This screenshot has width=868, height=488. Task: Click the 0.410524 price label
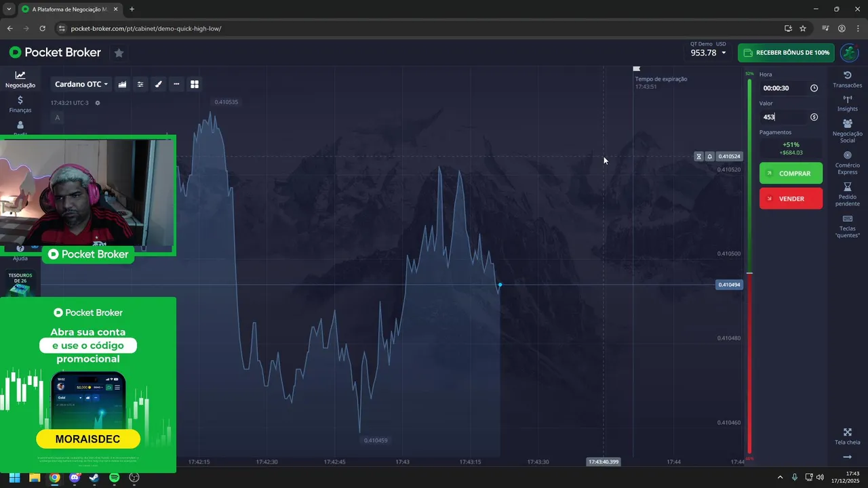[729, 157]
